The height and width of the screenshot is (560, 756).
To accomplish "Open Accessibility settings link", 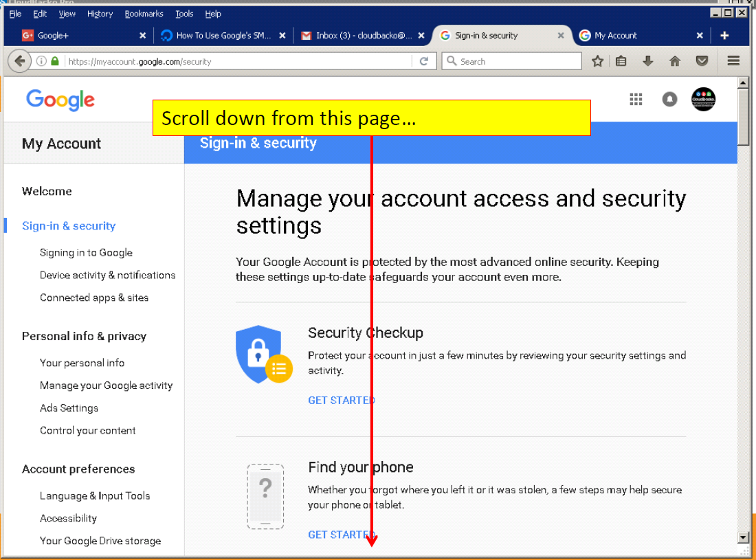I will pyautogui.click(x=69, y=519).
